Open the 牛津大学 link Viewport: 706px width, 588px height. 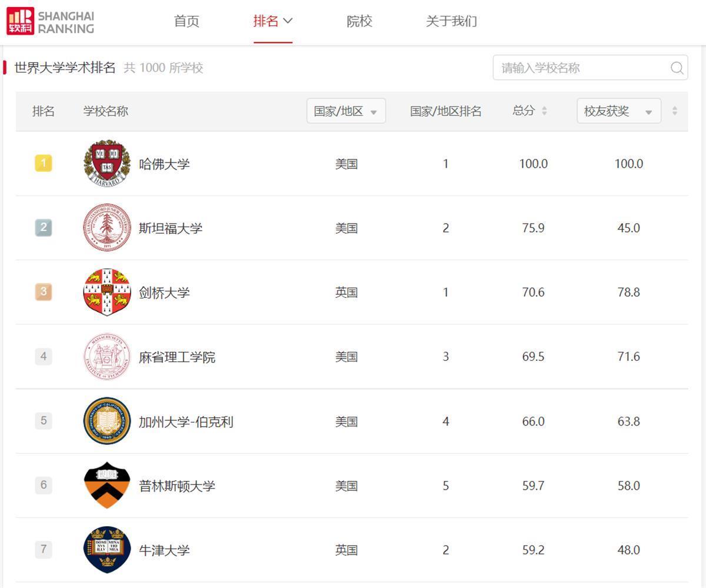tap(164, 550)
